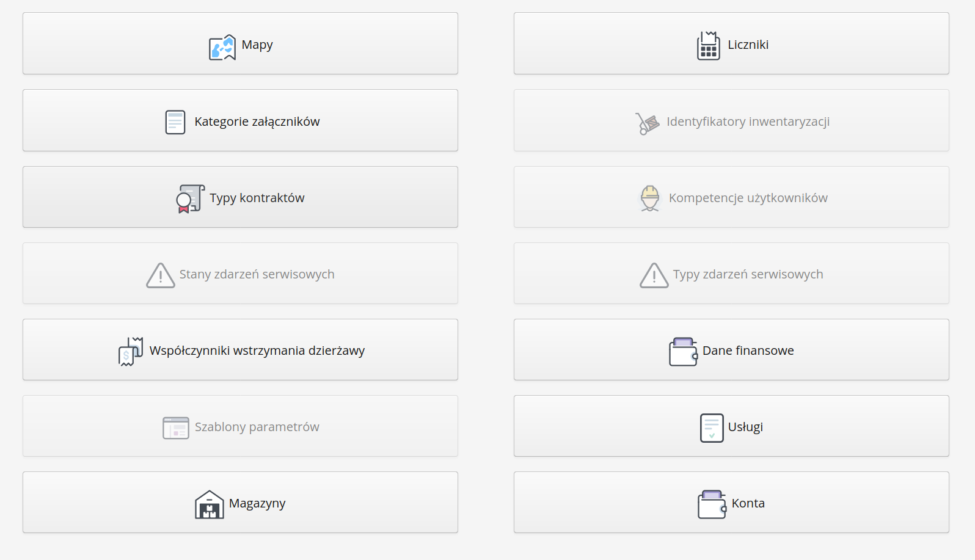Click the counter icon next to Liczniki

pyautogui.click(x=708, y=46)
